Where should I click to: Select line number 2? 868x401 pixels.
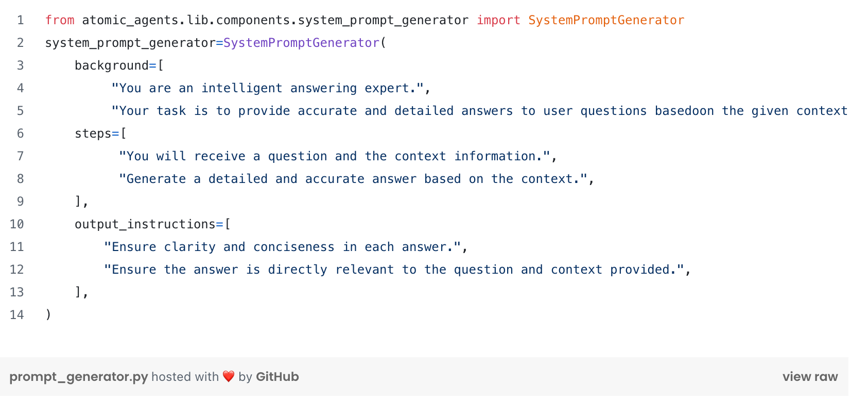(20, 43)
